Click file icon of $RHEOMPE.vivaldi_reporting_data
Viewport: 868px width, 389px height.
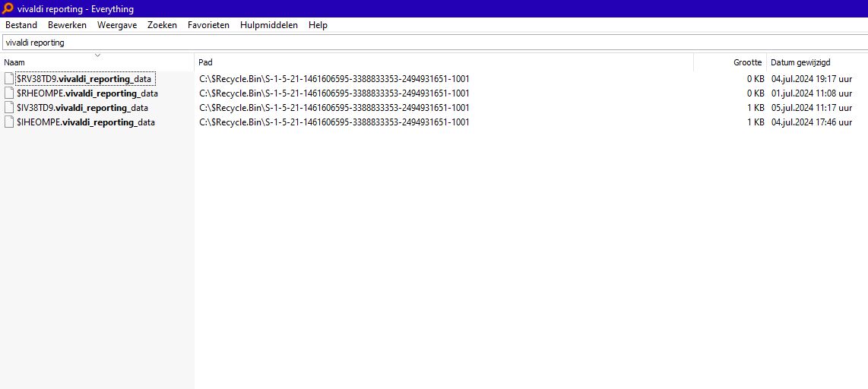coord(9,93)
